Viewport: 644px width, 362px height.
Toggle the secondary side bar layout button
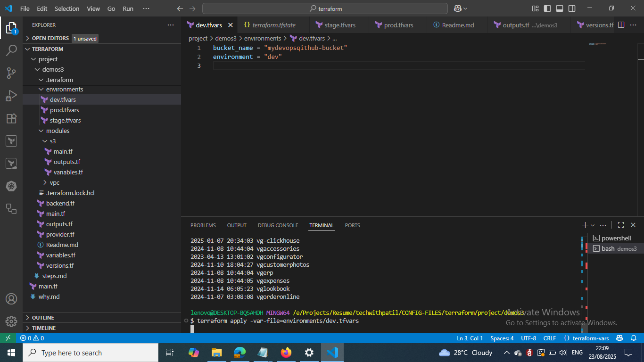coord(572,8)
